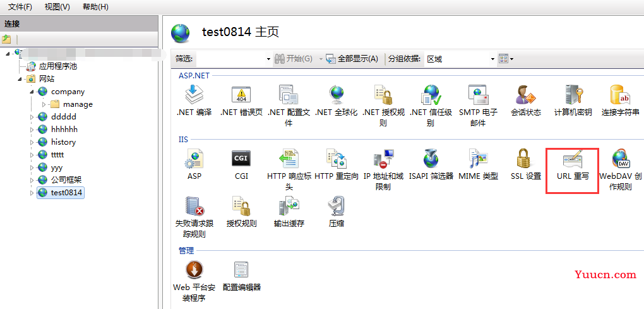Open the 筛选 combo box dropdown arrow
The height and width of the screenshot is (309, 644).
click(x=268, y=59)
